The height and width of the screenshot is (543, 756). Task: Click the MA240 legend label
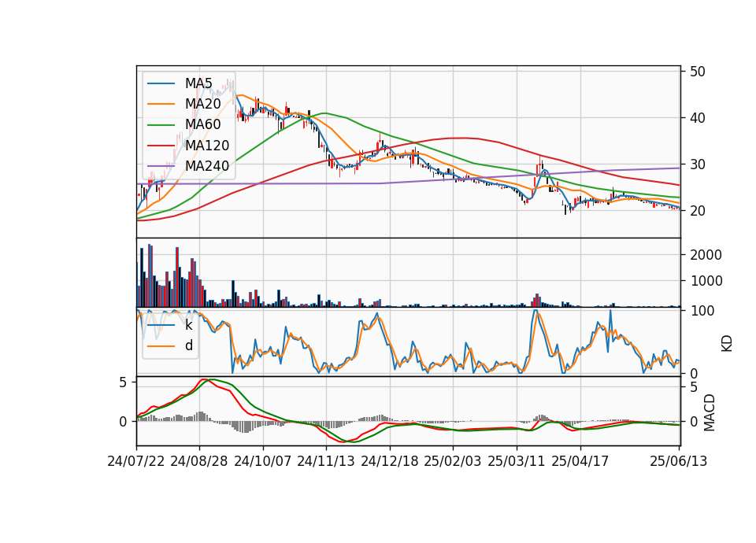coord(207,166)
